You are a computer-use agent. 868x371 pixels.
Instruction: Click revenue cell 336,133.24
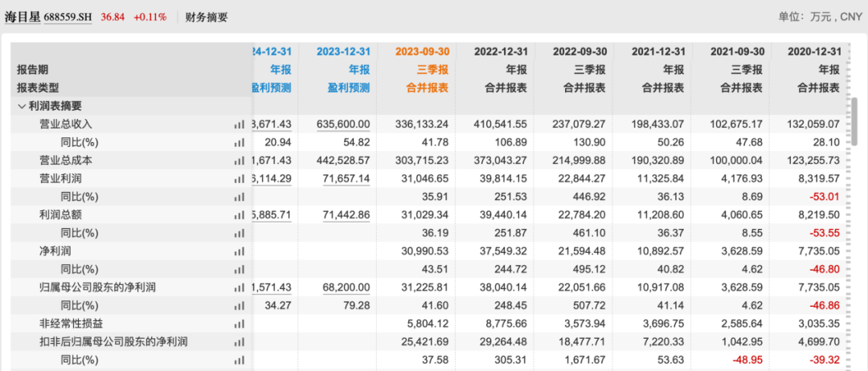(422, 124)
